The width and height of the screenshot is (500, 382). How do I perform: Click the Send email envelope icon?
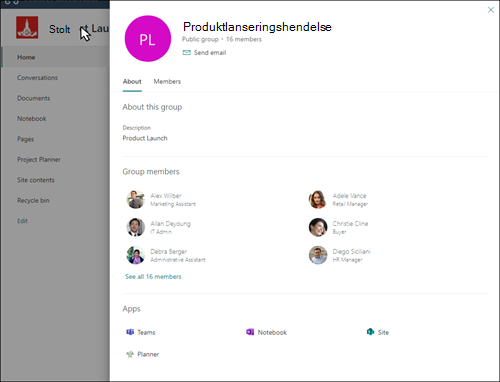(187, 53)
